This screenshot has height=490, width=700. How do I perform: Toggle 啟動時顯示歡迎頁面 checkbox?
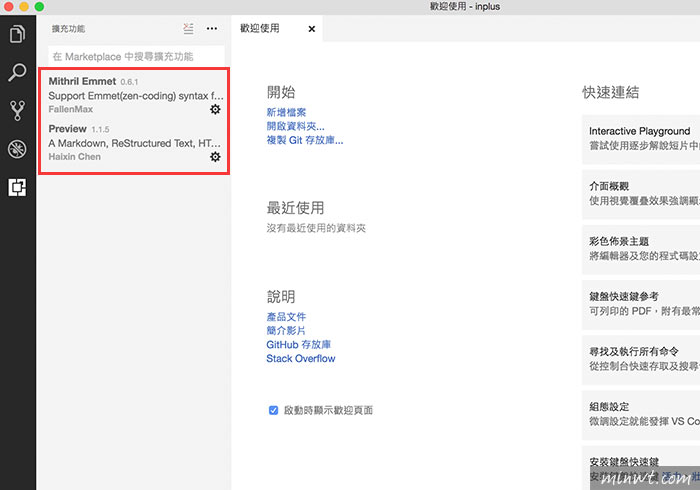pyautogui.click(x=273, y=410)
